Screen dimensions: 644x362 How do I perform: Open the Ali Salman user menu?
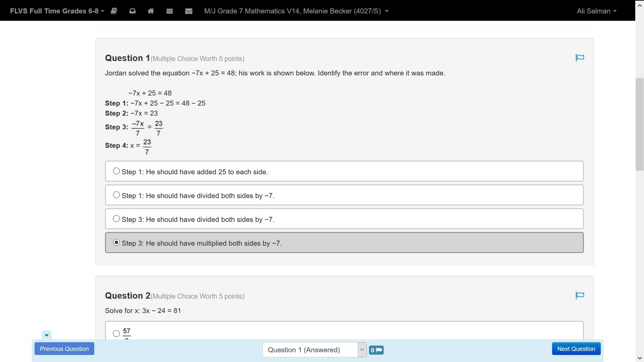(596, 11)
